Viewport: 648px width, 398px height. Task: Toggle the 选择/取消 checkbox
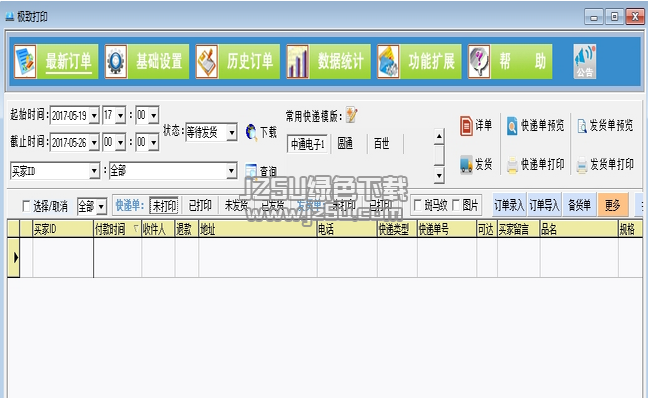[26, 205]
